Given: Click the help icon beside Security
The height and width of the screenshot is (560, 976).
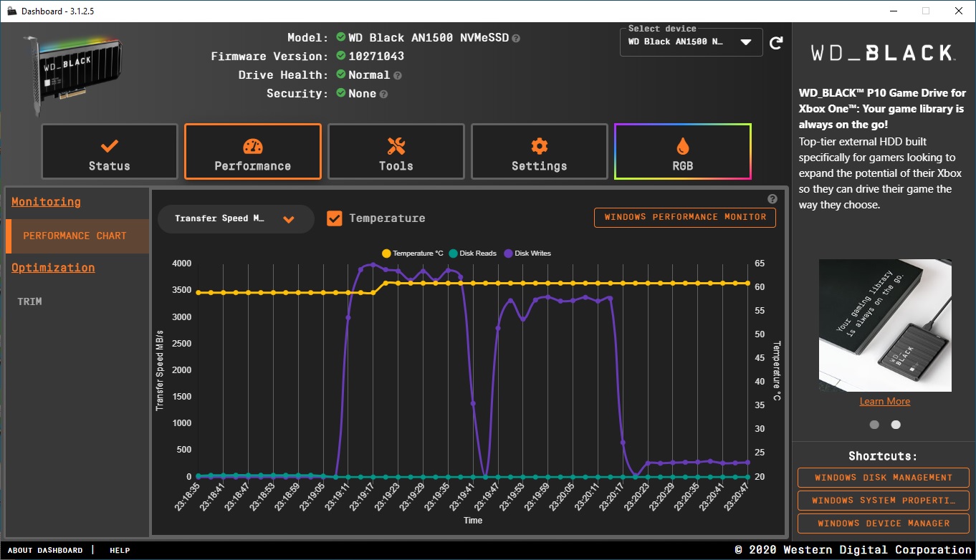Looking at the screenshot, I should [383, 94].
